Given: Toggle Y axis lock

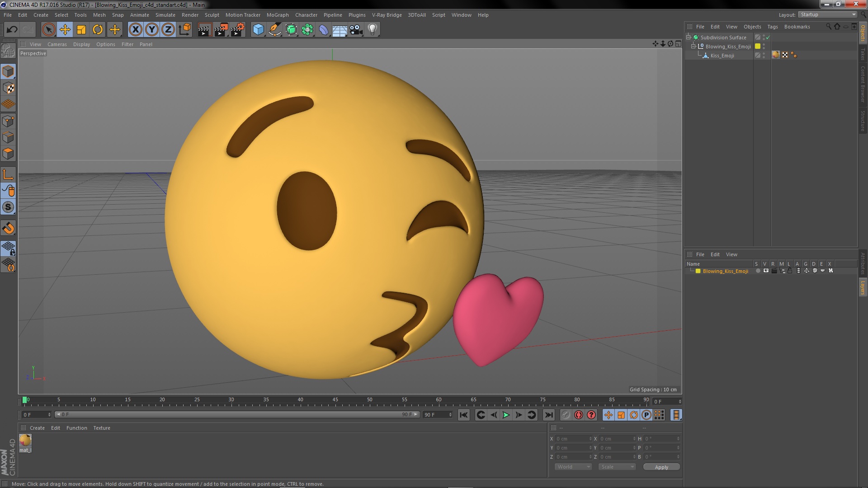Looking at the screenshot, I should [x=152, y=30].
